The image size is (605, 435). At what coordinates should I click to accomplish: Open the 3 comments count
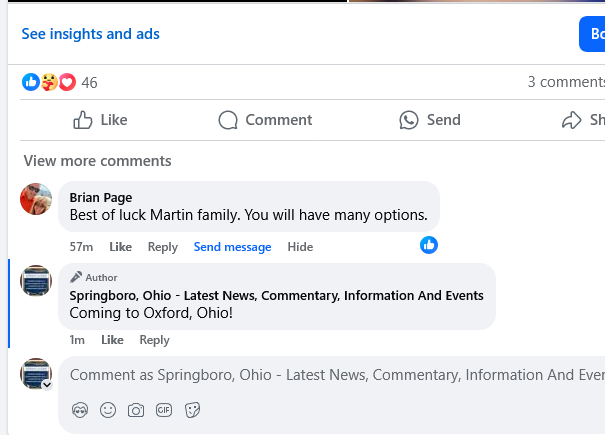(566, 82)
